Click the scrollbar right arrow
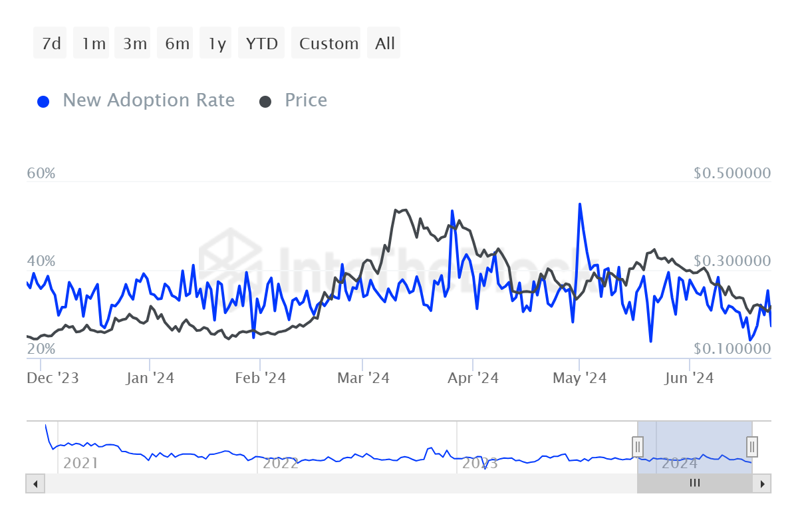Image resolution: width=798 pixels, height=532 pixels. pos(762,483)
